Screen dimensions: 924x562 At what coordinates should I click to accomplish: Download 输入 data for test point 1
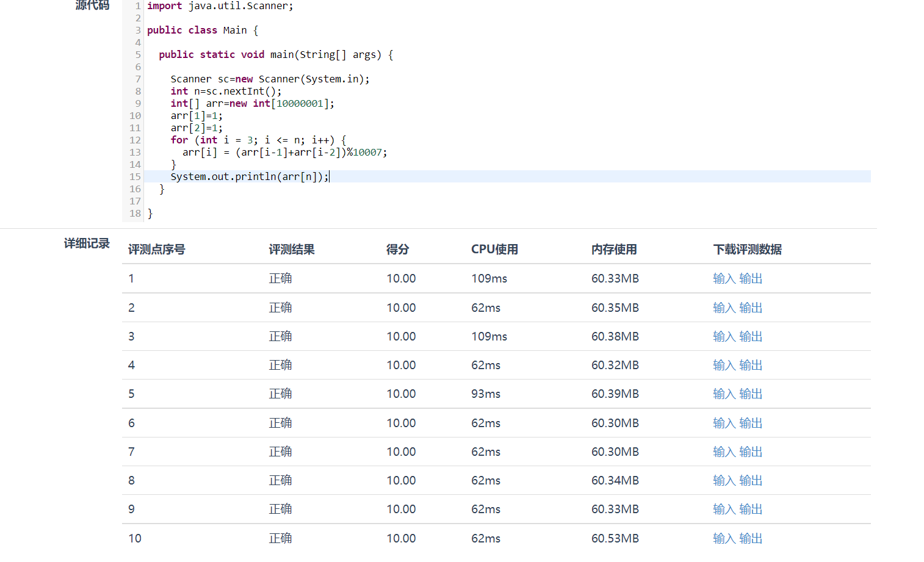click(x=724, y=279)
